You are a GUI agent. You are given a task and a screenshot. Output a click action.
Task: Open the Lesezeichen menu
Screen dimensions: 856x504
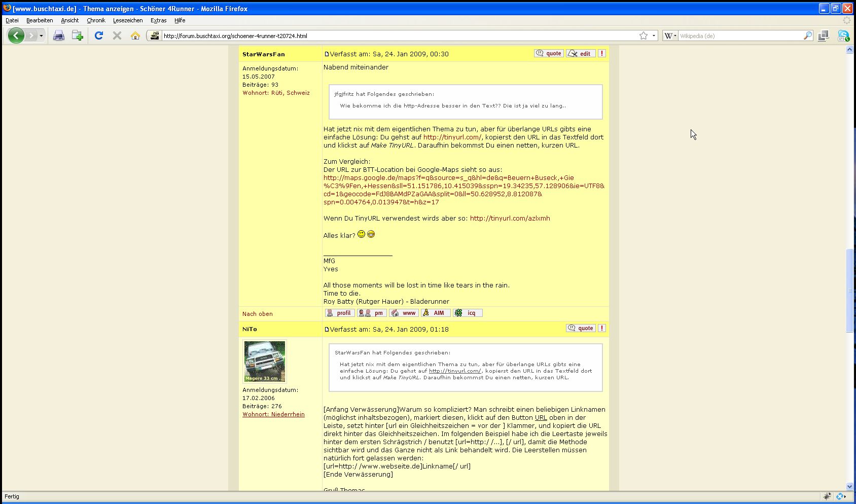click(128, 20)
